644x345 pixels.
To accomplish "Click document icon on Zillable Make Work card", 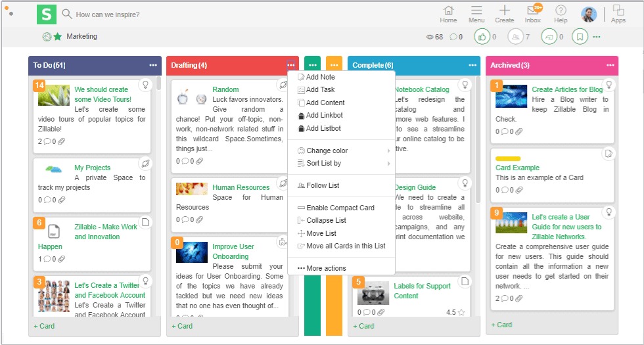I will (x=145, y=222).
